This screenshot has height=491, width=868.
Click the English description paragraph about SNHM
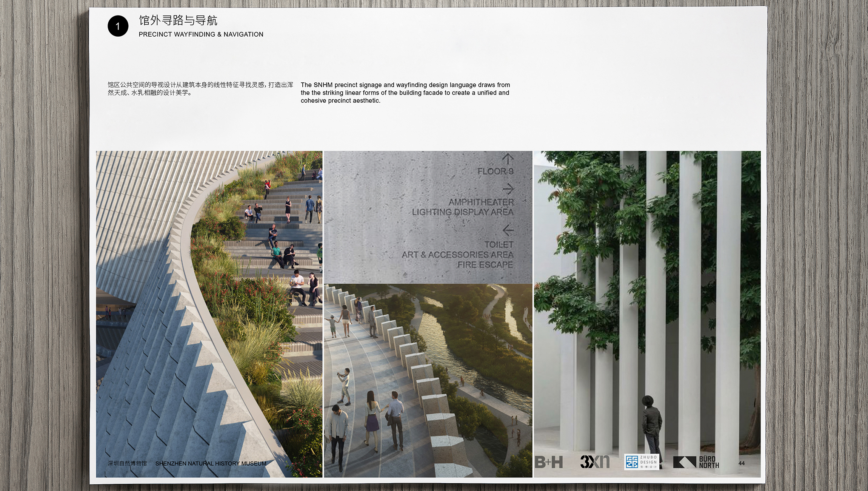405,93
